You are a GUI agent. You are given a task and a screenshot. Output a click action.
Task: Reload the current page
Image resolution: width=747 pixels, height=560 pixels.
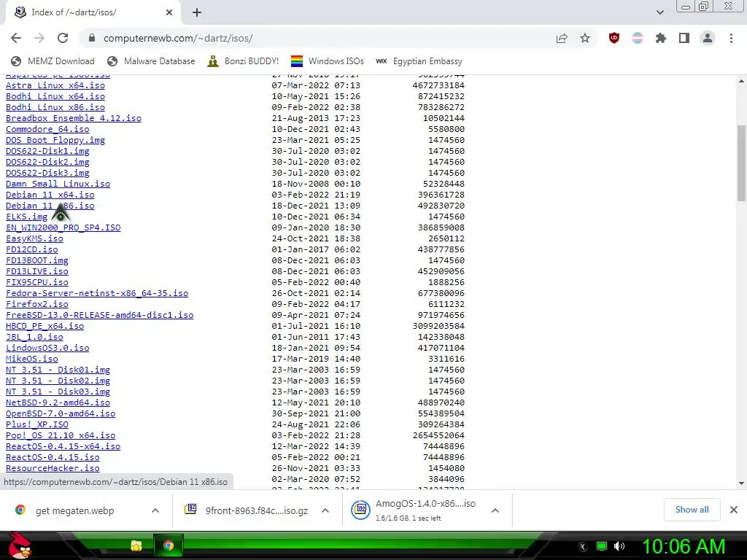pyautogui.click(x=63, y=38)
